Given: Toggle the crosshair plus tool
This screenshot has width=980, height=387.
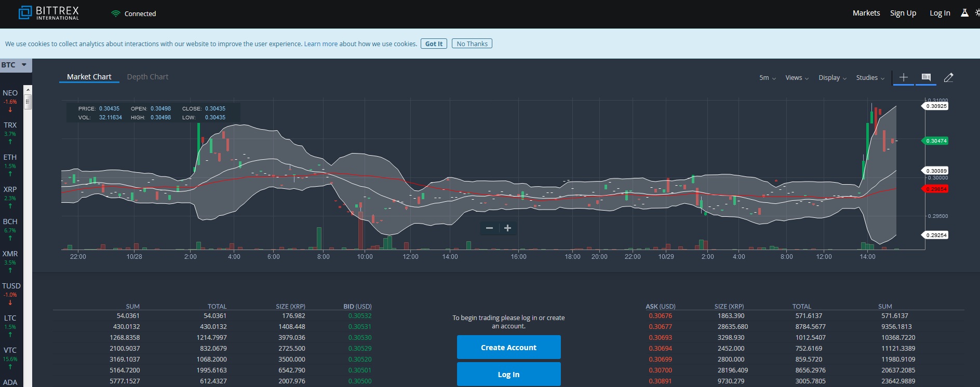Looking at the screenshot, I should pyautogui.click(x=904, y=77).
